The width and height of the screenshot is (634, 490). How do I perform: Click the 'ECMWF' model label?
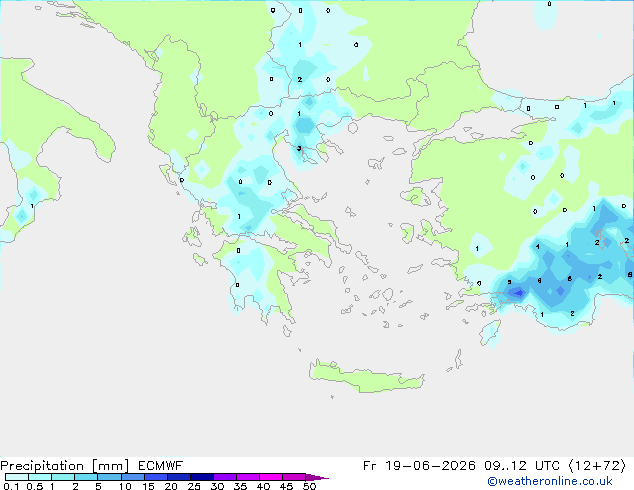click(161, 466)
